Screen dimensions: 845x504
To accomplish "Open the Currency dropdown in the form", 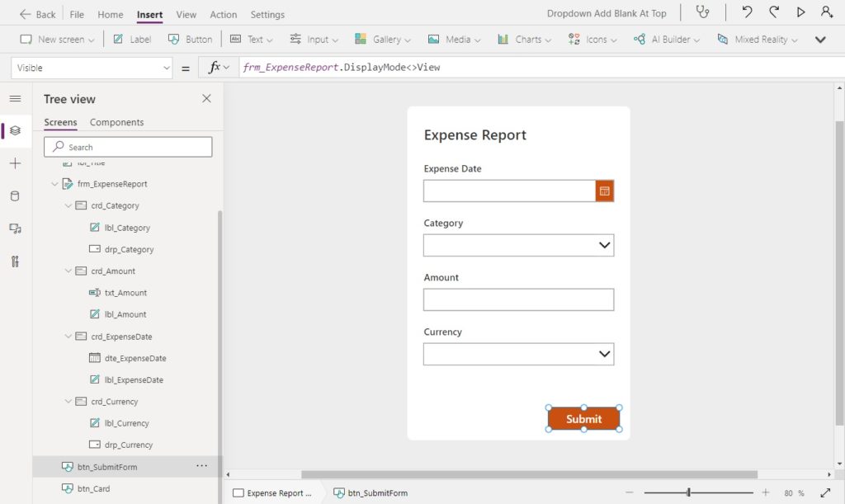I will click(518, 355).
